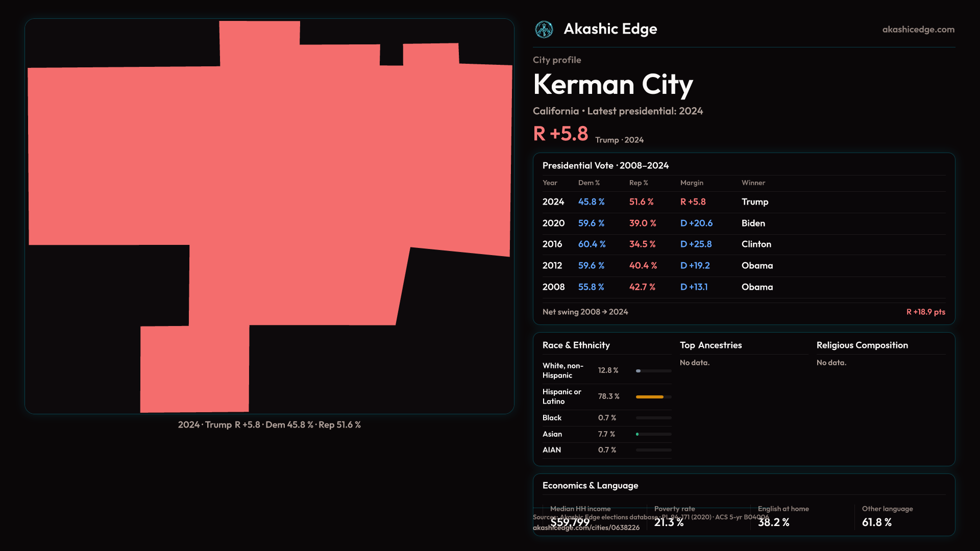Click the Net swing R +18.9 pts value

tap(925, 312)
